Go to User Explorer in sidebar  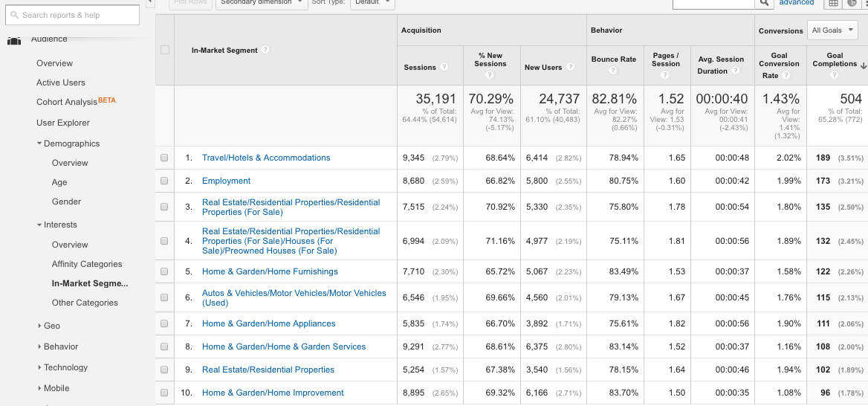point(63,123)
